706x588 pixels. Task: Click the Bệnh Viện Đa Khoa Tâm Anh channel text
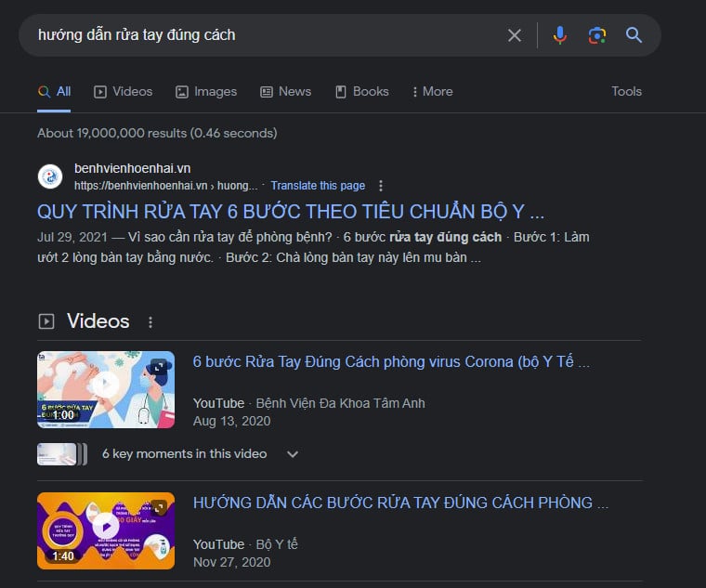pos(340,403)
